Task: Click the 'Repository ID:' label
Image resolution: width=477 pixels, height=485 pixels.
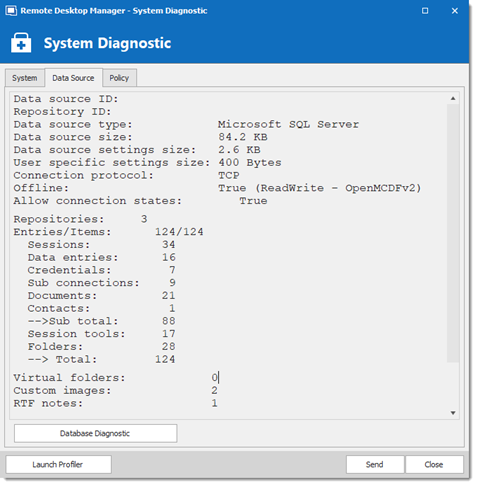Action: point(62,112)
